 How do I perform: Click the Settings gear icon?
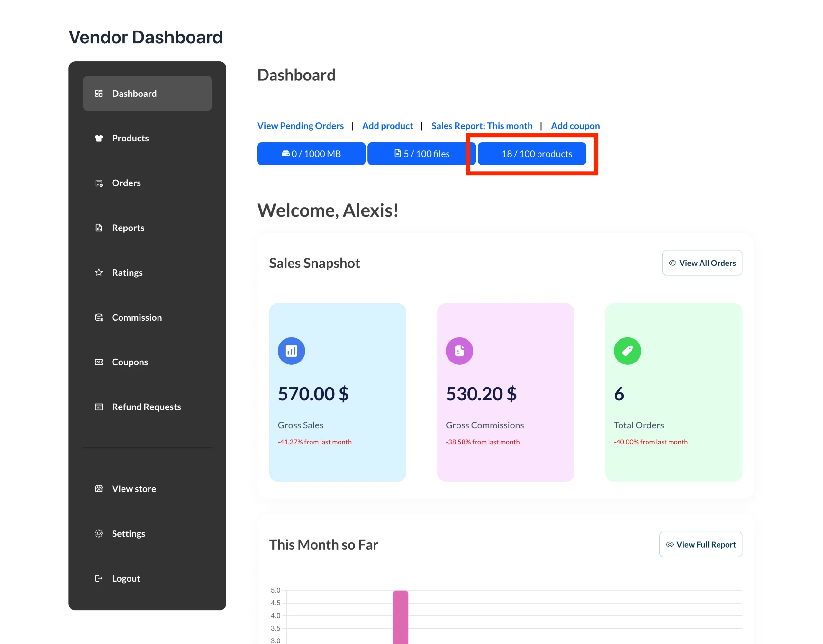pos(99,533)
